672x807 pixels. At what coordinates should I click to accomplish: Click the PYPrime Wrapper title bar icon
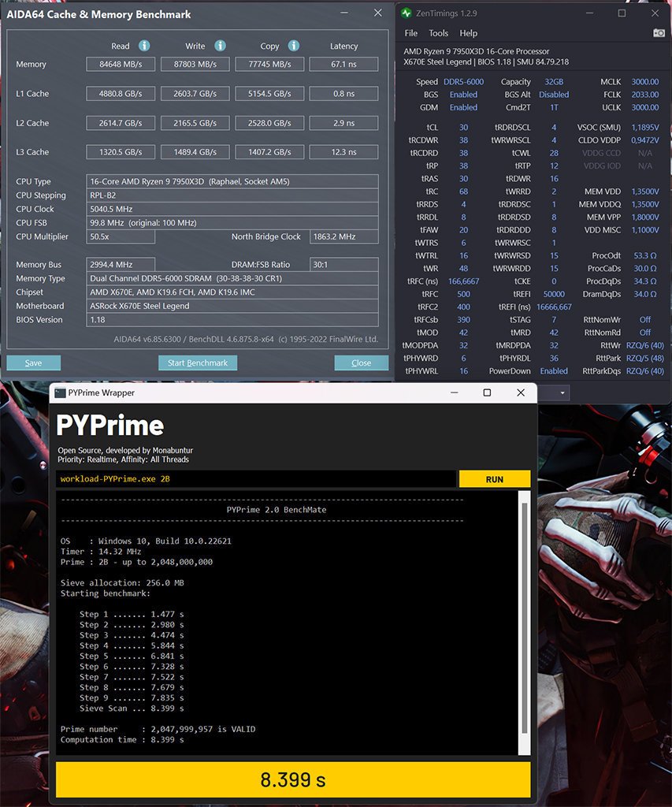tap(60, 392)
